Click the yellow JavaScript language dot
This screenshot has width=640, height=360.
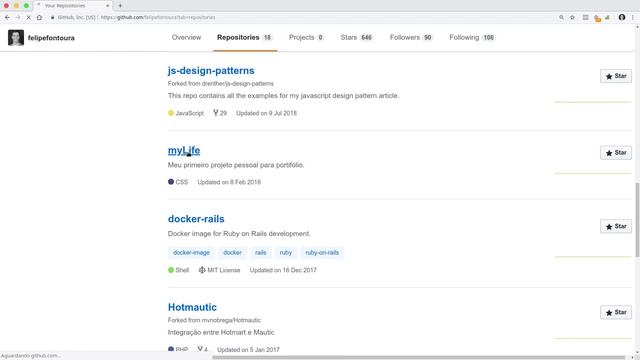[171, 113]
